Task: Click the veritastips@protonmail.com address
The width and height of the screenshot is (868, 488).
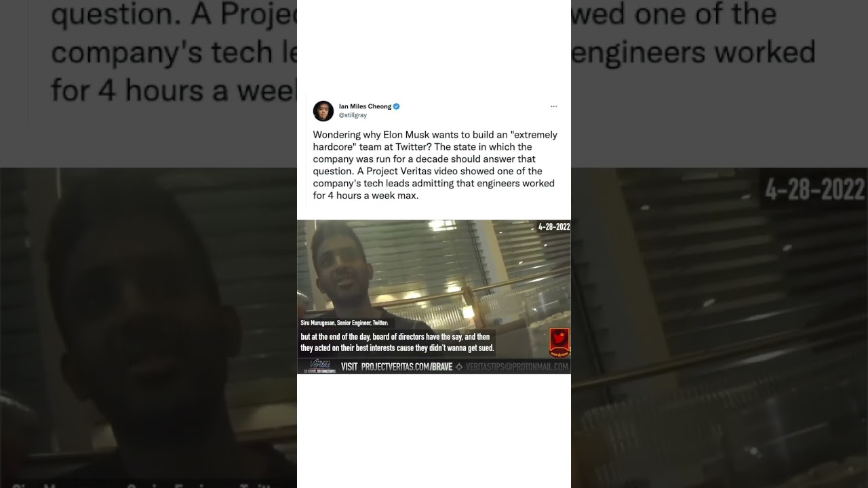Action: point(517,367)
